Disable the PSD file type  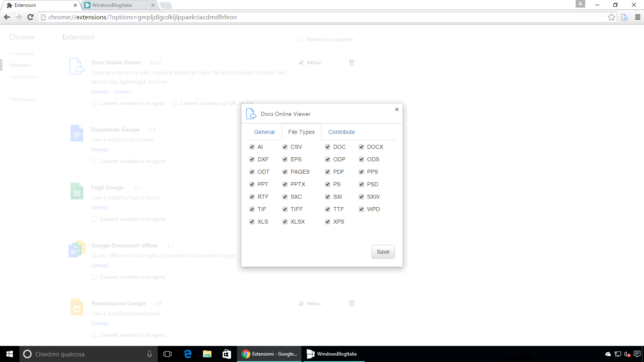tap(361, 184)
